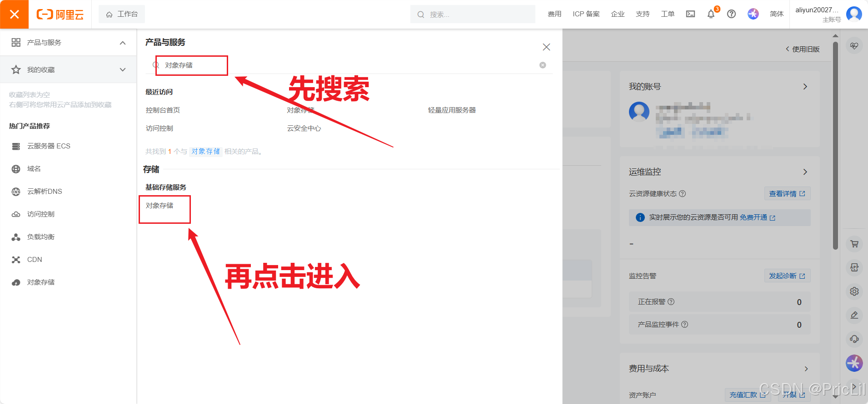Expand 我的收藏 section

[x=123, y=69]
